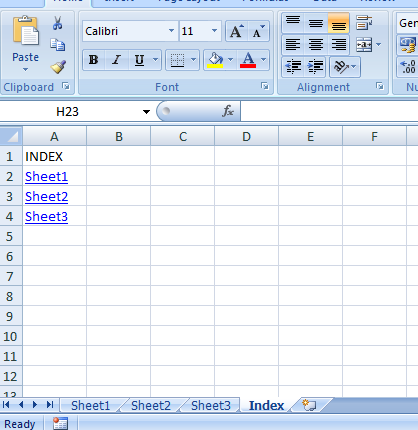Expand the underline style dropdown arrow
This screenshot has height=430, width=418.
click(155, 60)
